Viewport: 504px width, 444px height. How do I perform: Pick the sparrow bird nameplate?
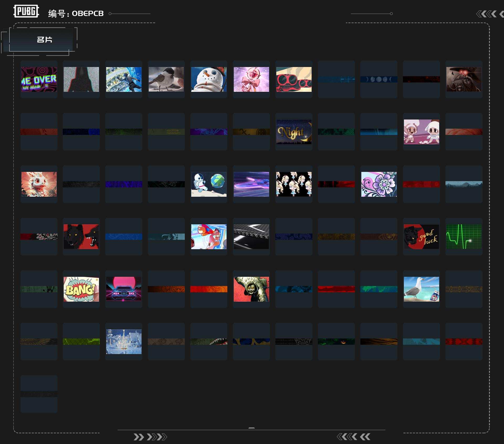(x=166, y=79)
